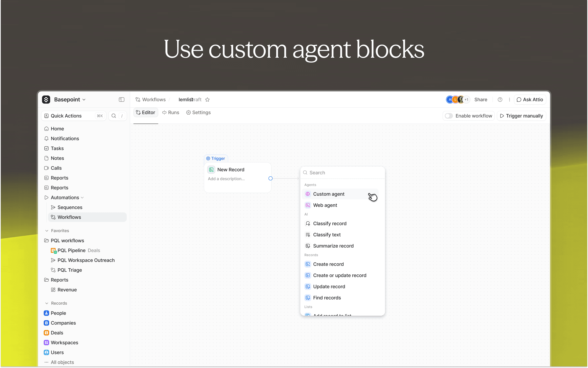The image size is (588, 368).
Task: Choose Web agent block
Action: pyautogui.click(x=340, y=205)
